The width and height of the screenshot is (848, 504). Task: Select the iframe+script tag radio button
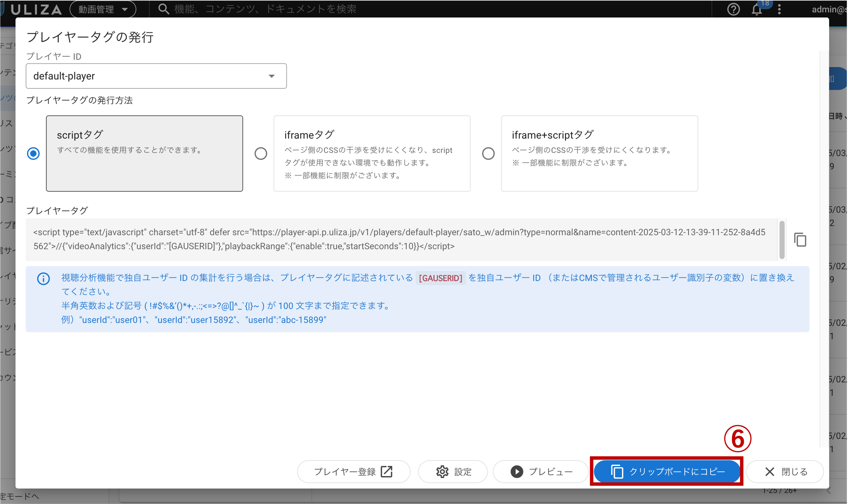click(488, 153)
